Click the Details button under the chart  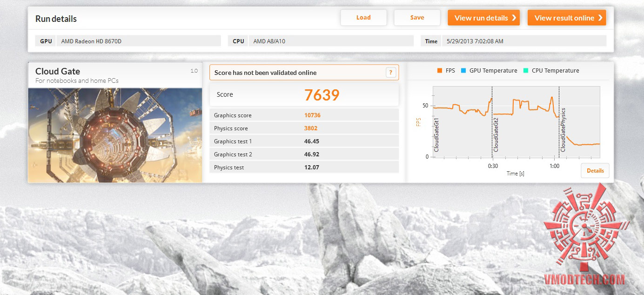click(x=595, y=171)
